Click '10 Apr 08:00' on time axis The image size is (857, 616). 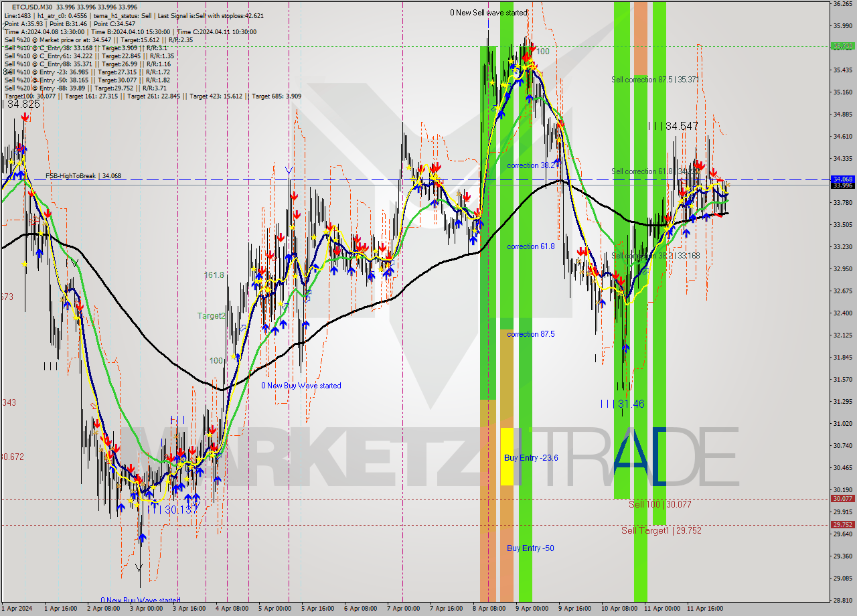619,609
